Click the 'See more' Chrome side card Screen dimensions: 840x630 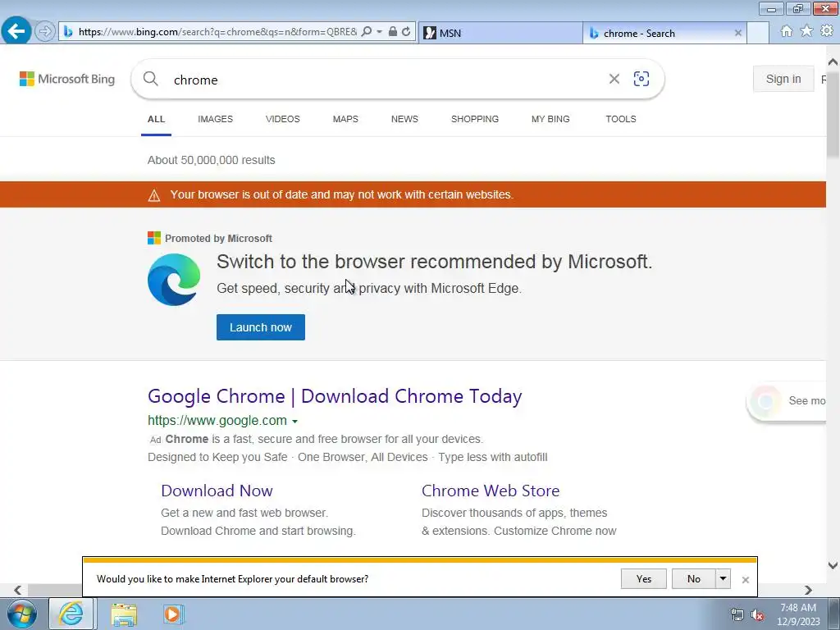tap(787, 400)
